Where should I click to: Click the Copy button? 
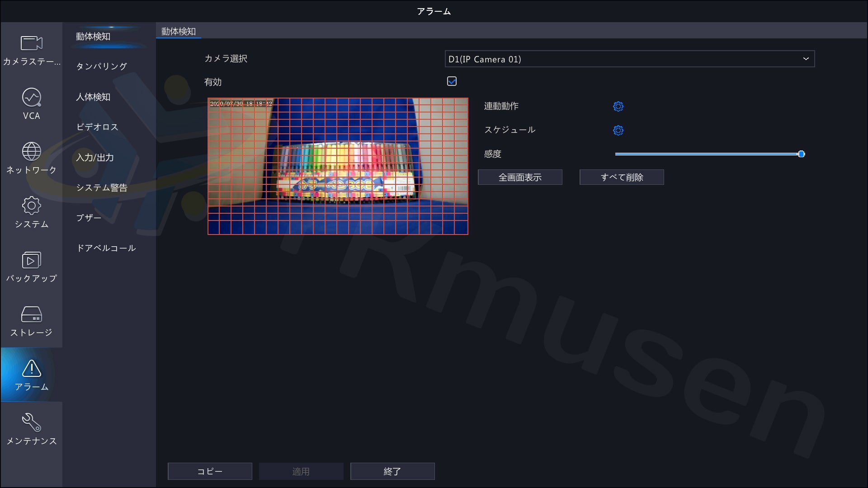pos(210,471)
